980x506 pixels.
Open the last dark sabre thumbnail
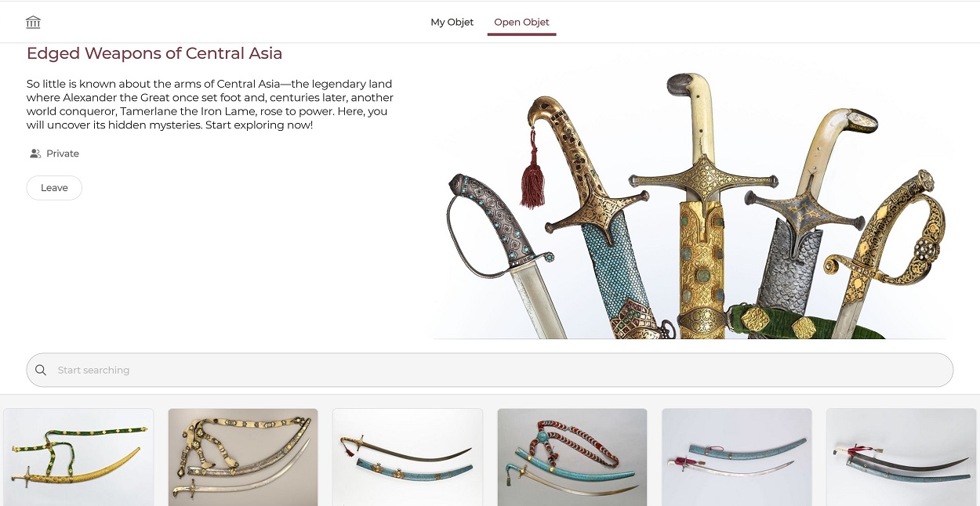901,457
